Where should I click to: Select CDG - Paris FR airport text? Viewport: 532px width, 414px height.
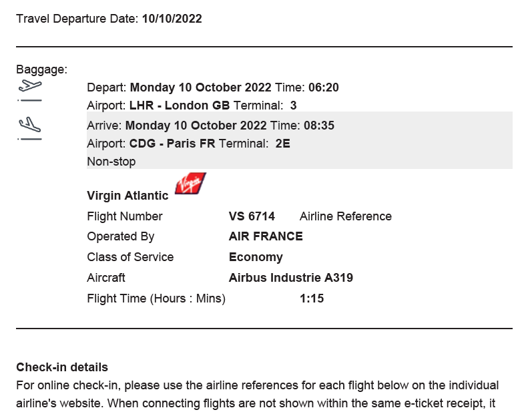pos(172,143)
